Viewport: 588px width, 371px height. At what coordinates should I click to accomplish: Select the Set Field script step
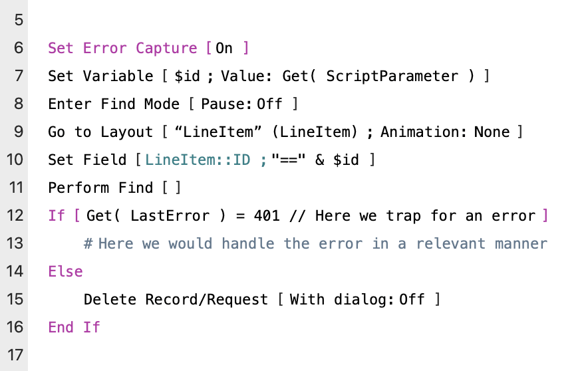click(x=86, y=160)
